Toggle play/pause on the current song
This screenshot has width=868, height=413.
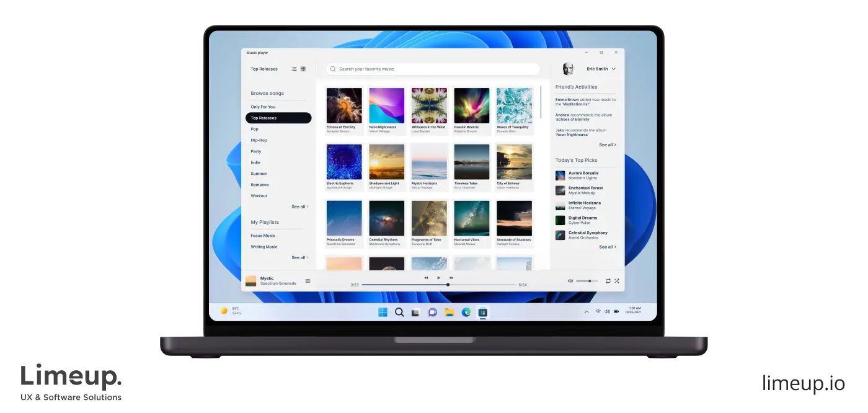[438, 278]
